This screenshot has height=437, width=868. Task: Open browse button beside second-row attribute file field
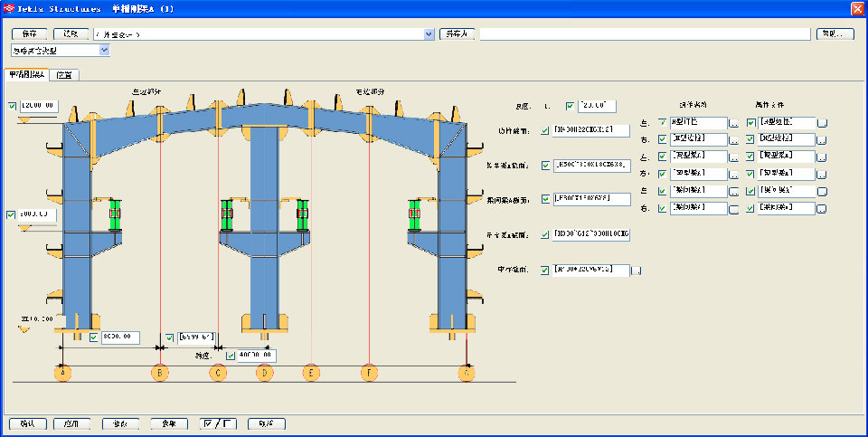tap(822, 140)
